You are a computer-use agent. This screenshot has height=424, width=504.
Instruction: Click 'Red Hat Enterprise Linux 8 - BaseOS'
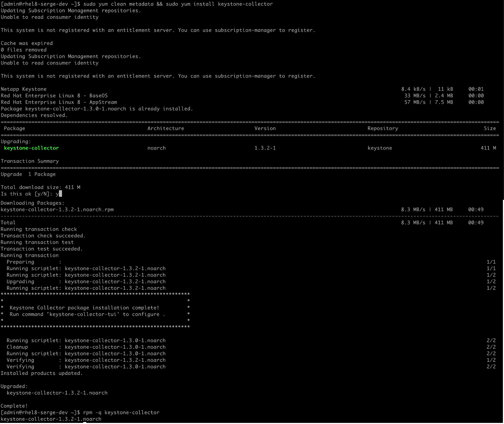pos(54,96)
